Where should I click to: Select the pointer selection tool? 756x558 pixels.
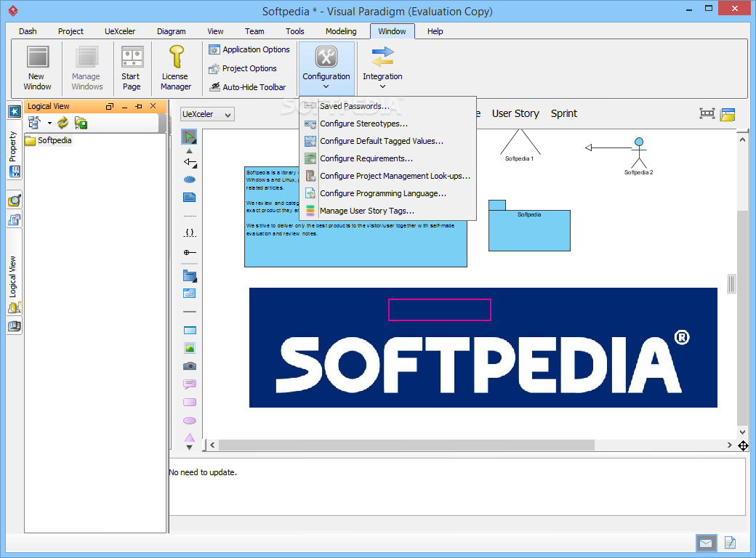click(190, 137)
